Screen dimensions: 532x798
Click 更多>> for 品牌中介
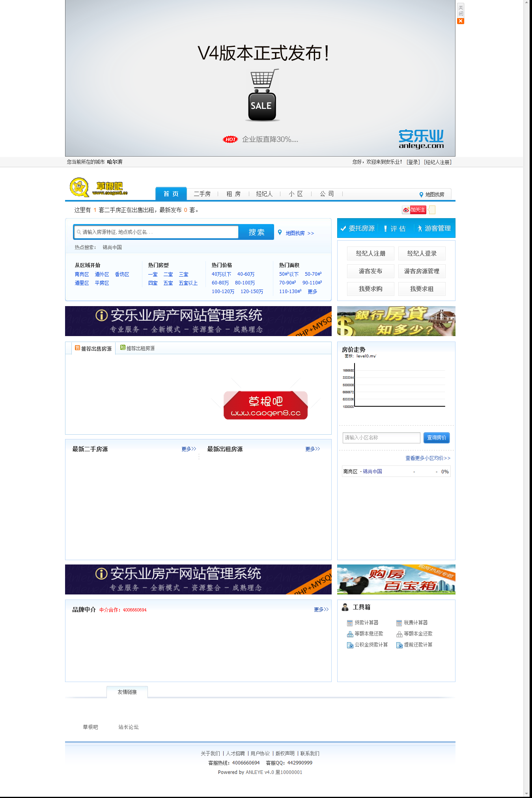click(321, 609)
